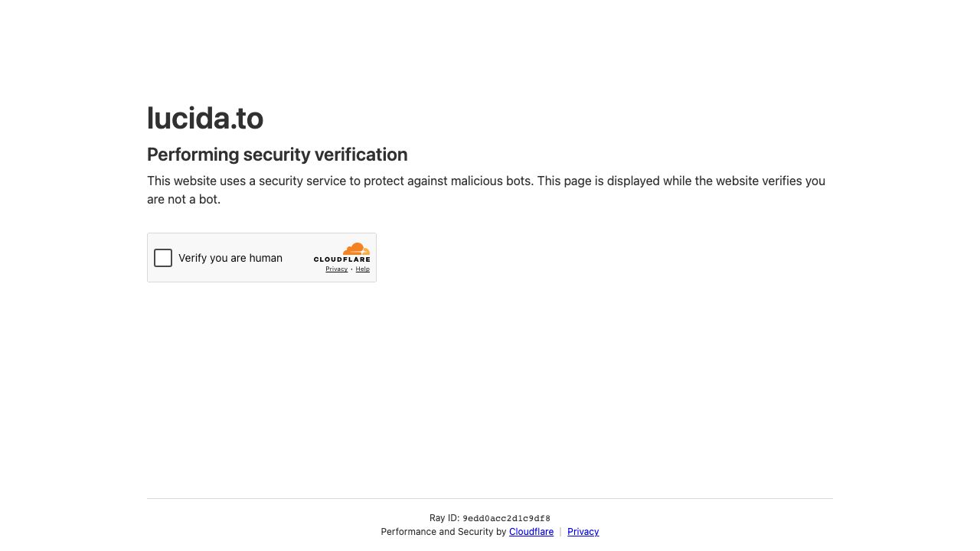Check the "Verify you are human" checkbox
980x551 pixels.
click(x=163, y=258)
